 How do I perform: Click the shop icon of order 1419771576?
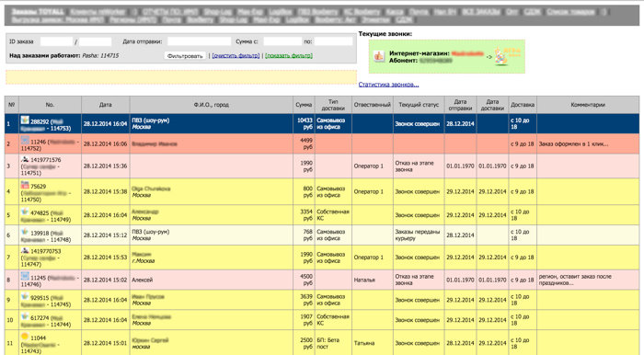[25, 159]
